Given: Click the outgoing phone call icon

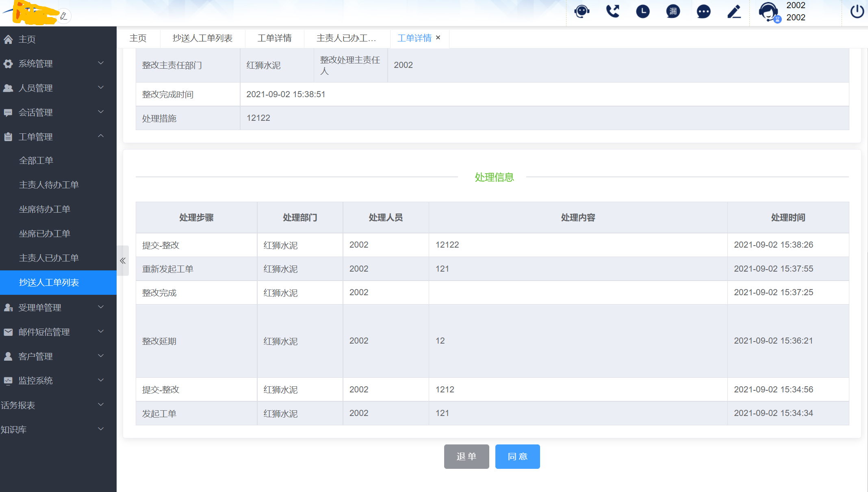Looking at the screenshot, I should tap(612, 11).
